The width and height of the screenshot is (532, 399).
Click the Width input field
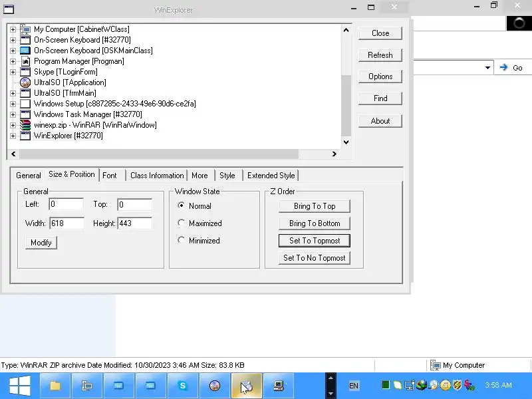(67, 223)
